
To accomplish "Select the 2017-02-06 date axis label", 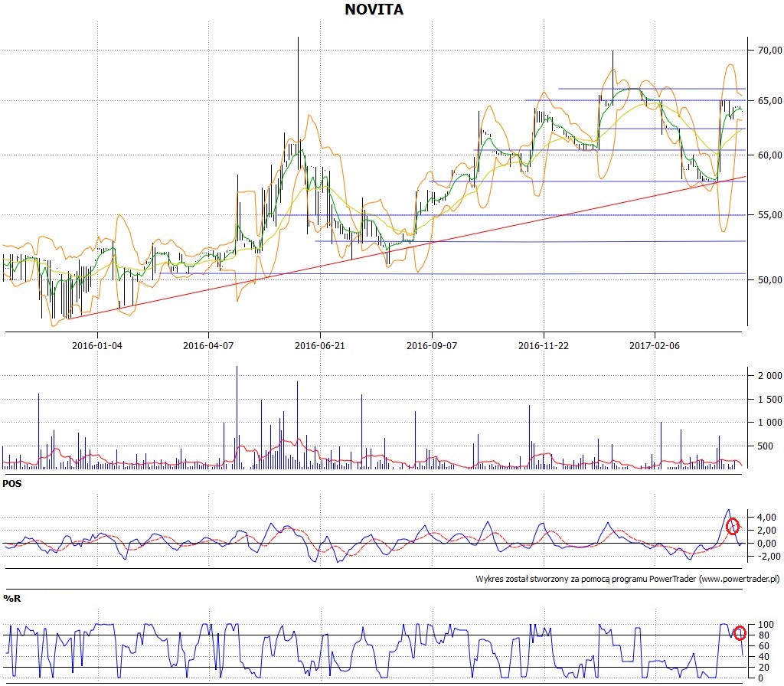I will pyautogui.click(x=655, y=345).
